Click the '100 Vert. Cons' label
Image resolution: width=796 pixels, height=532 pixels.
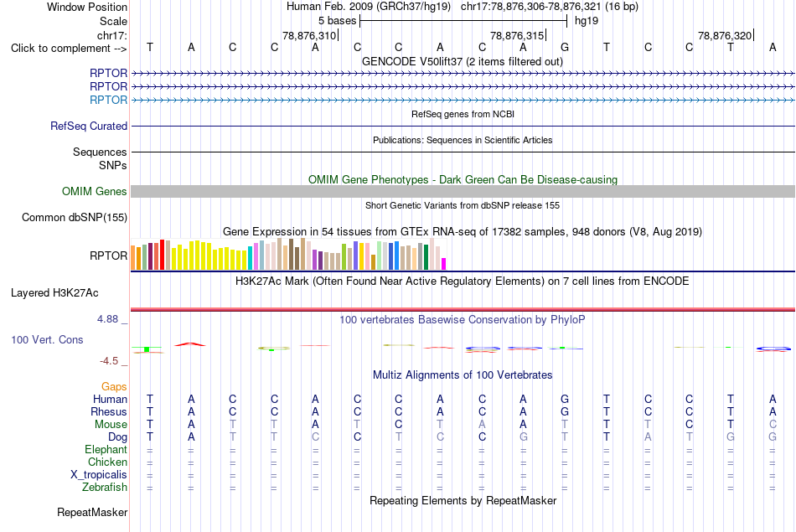pyautogui.click(x=47, y=339)
